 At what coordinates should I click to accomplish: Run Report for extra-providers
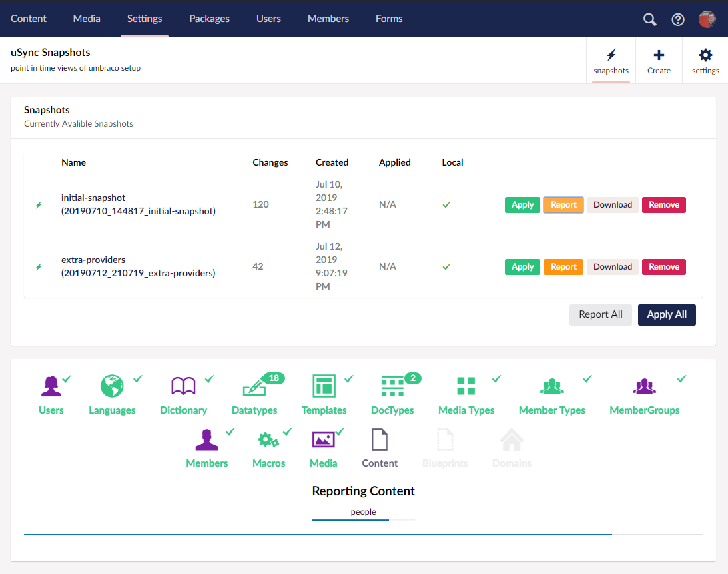(x=563, y=267)
